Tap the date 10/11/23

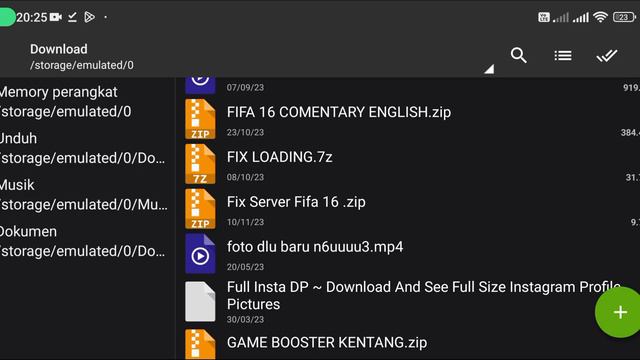(x=245, y=222)
